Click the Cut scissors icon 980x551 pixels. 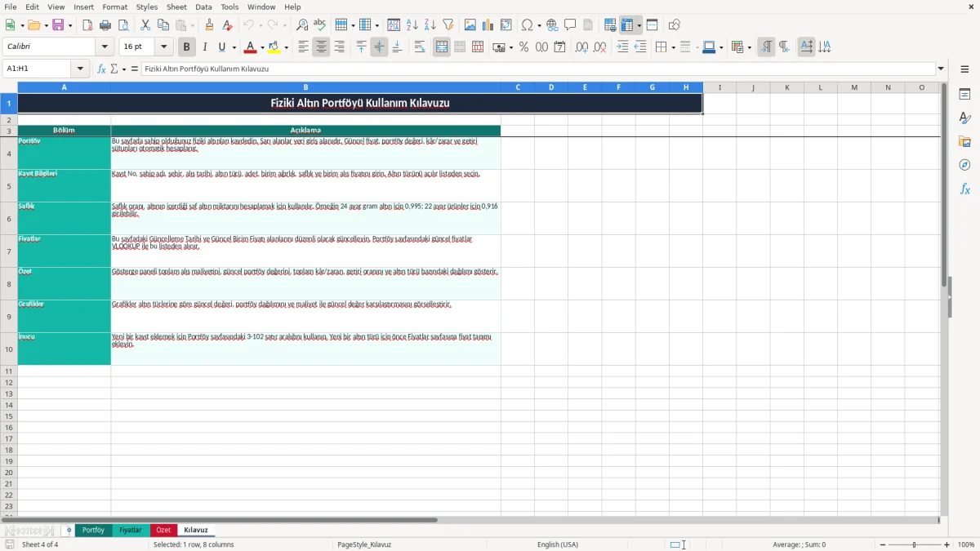coord(145,25)
